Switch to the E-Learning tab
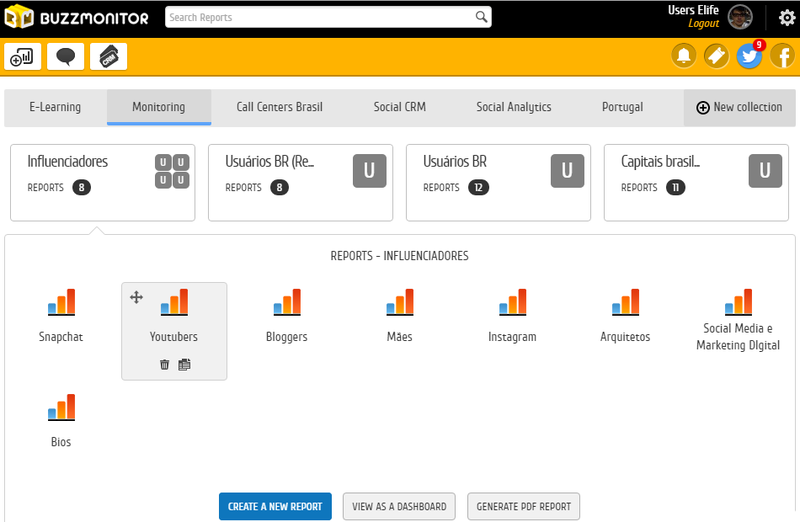 tap(55, 107)
